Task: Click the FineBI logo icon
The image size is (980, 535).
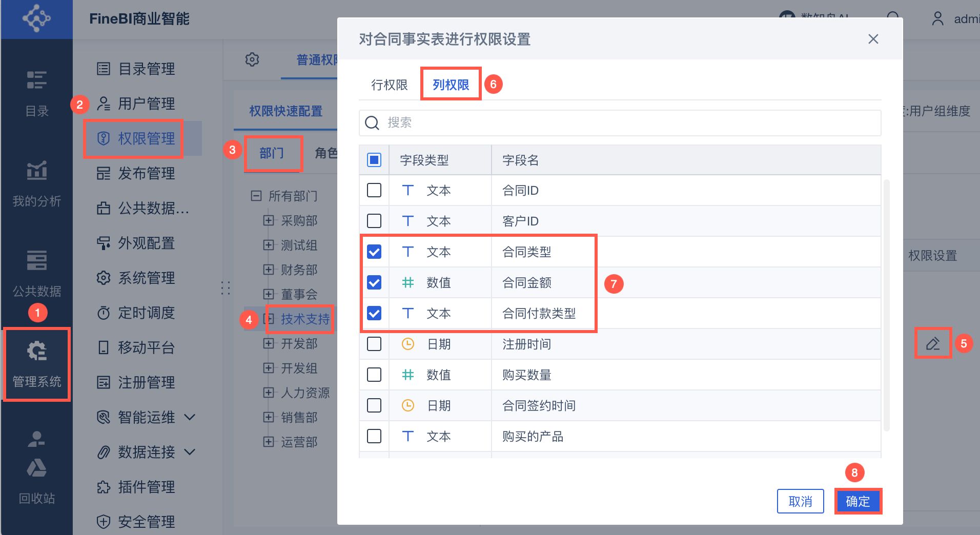Action: tap(36, 18)
